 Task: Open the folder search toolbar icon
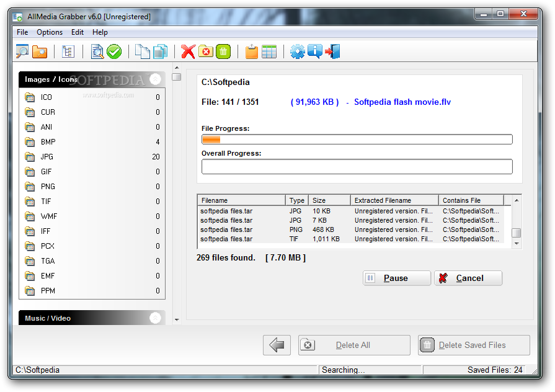[40, 51]
